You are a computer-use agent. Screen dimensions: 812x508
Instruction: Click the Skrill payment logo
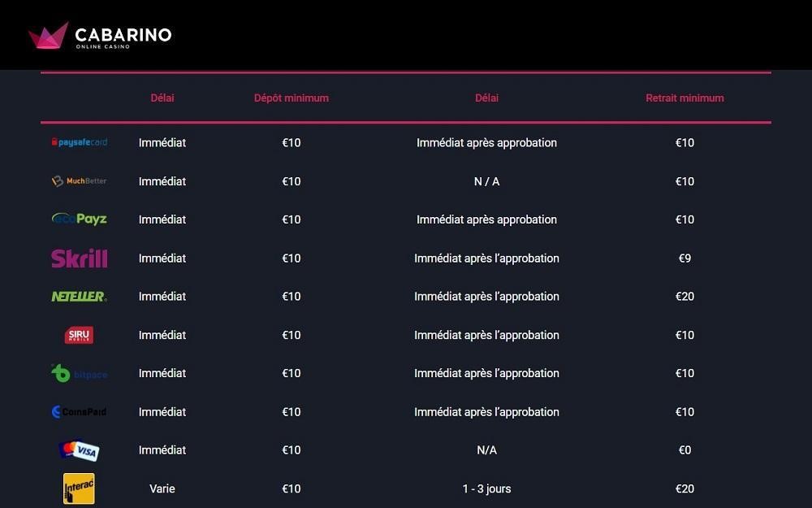[x=80, y=258]
